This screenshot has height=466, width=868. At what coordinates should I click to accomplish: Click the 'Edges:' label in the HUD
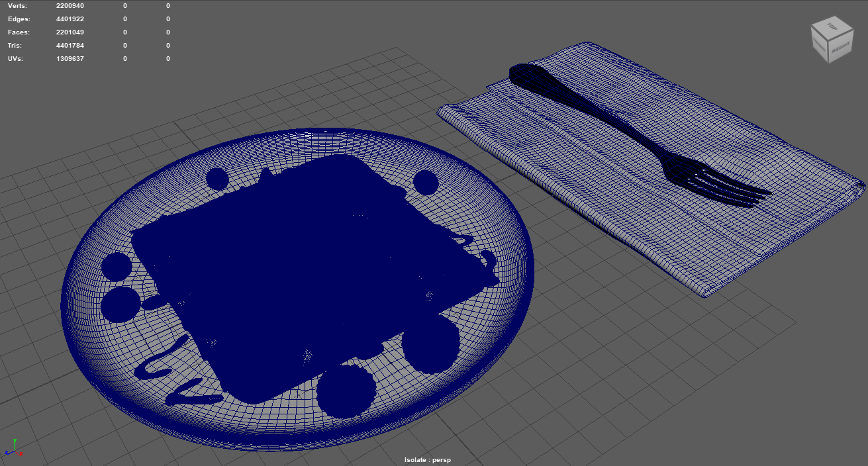click(19, 19)
